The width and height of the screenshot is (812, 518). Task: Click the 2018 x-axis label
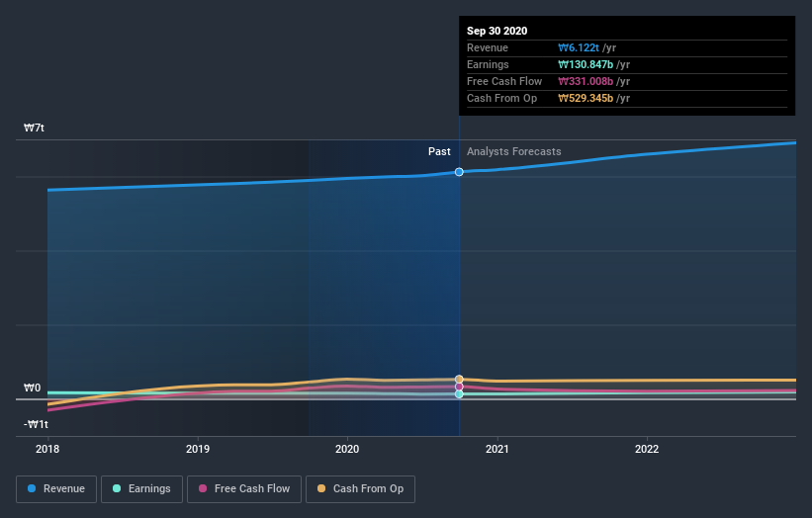point(47,449)
